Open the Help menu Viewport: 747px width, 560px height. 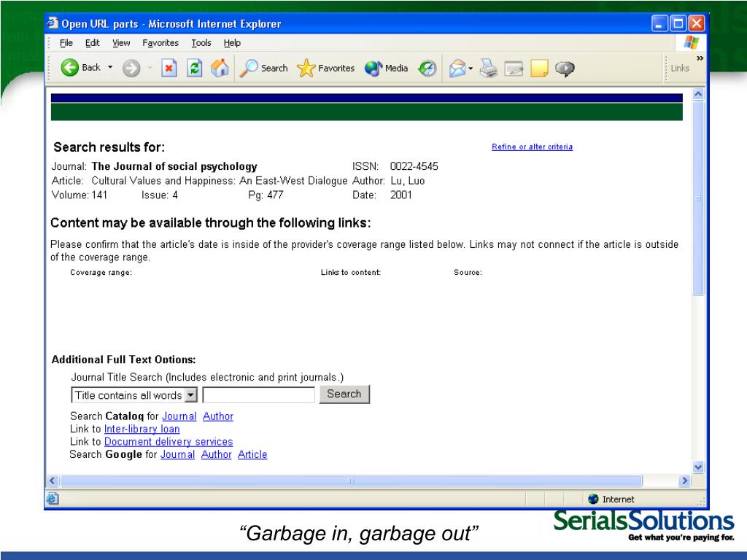click(232, 43)
